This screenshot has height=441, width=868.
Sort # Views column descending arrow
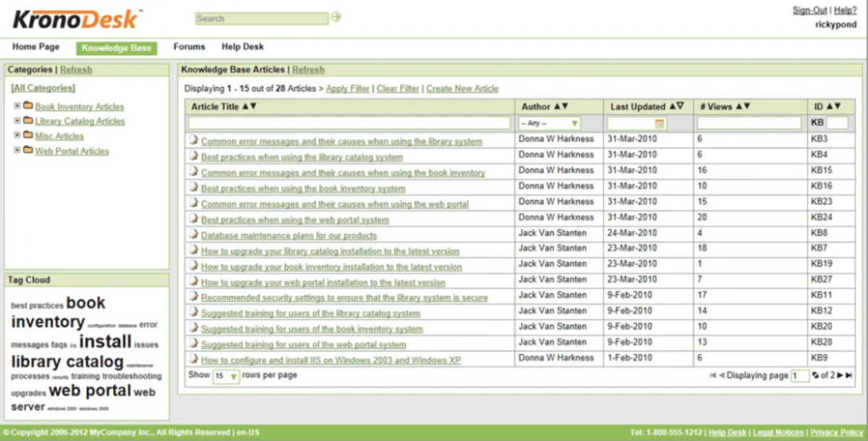point(747,106)
